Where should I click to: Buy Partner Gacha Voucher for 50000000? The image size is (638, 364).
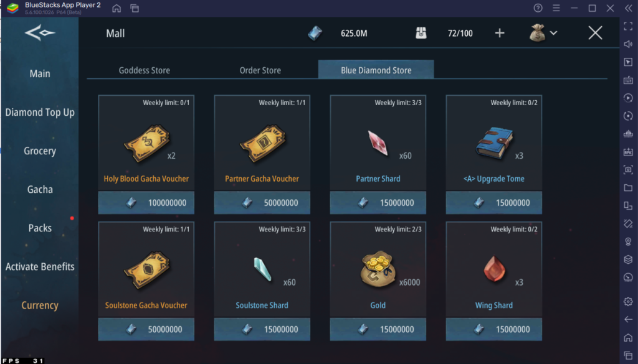coord(262,202)
